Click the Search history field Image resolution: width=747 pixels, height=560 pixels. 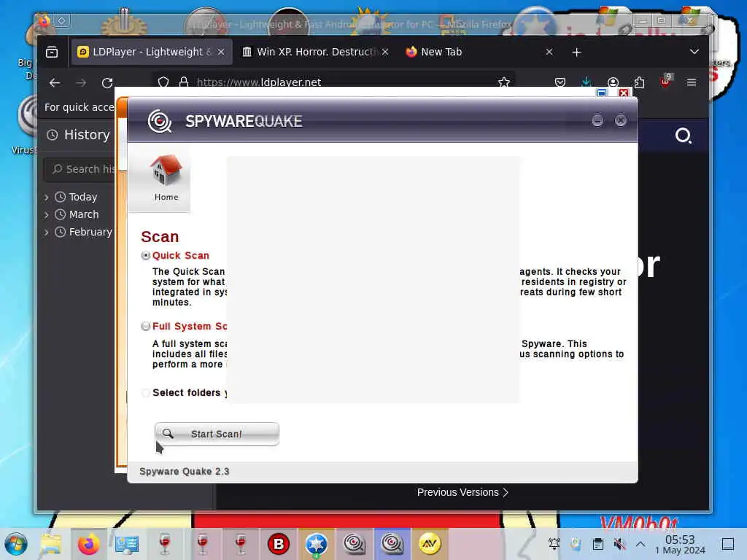pyautogui.click(x=80, y=169)
